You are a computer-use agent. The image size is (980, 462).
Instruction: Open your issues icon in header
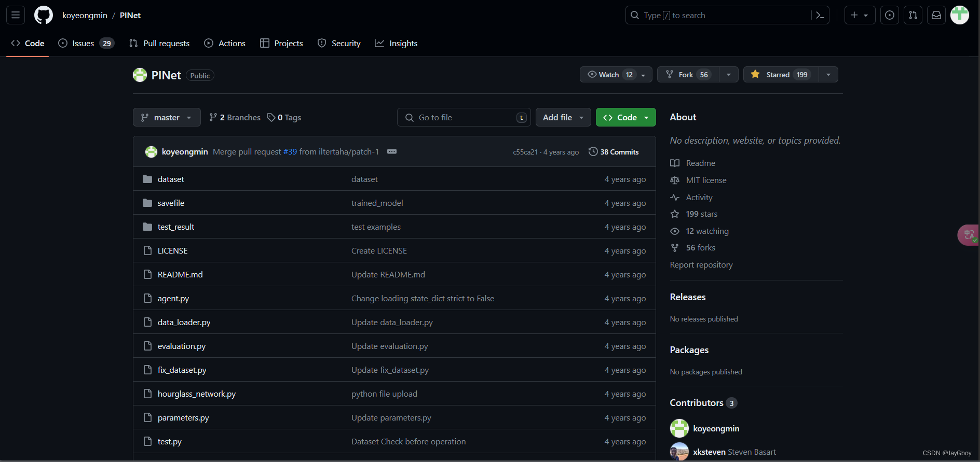(x=890, y=15)
